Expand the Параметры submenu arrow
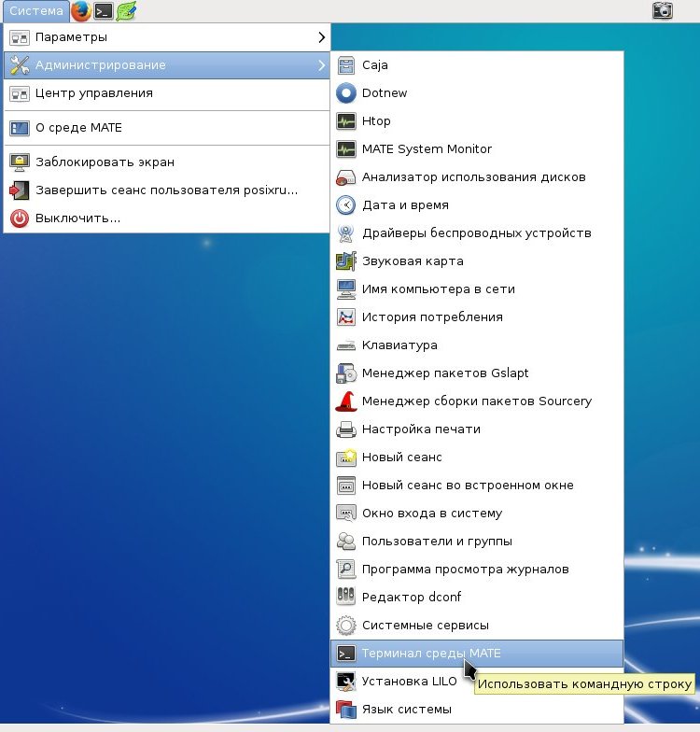 321,37
